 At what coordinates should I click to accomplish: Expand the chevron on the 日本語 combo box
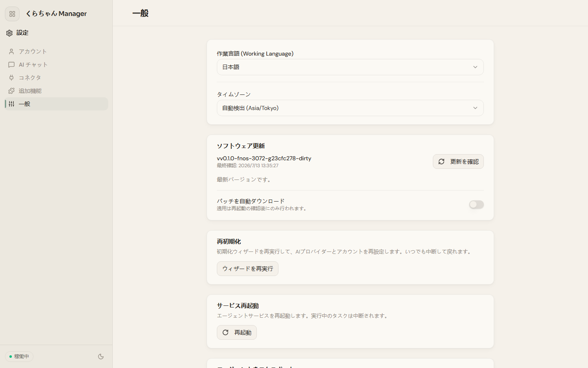click(x=475, y=67)
